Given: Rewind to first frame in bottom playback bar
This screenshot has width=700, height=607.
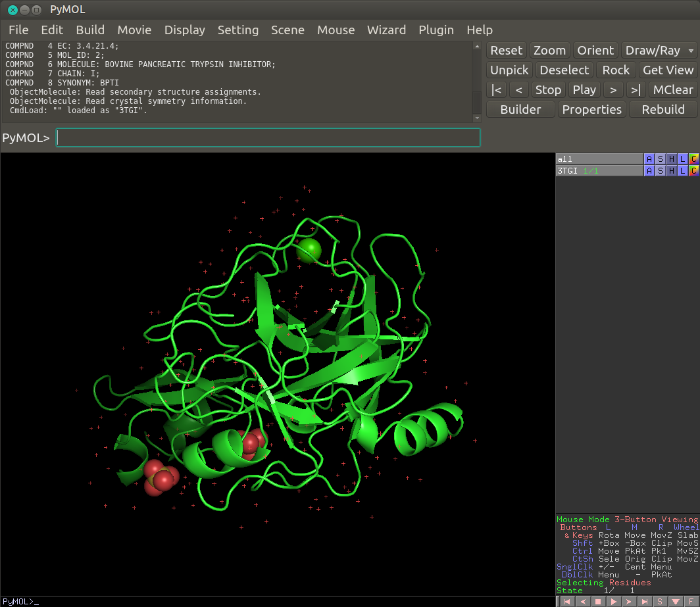Looking at the screenshot, I should coord(566,602).
